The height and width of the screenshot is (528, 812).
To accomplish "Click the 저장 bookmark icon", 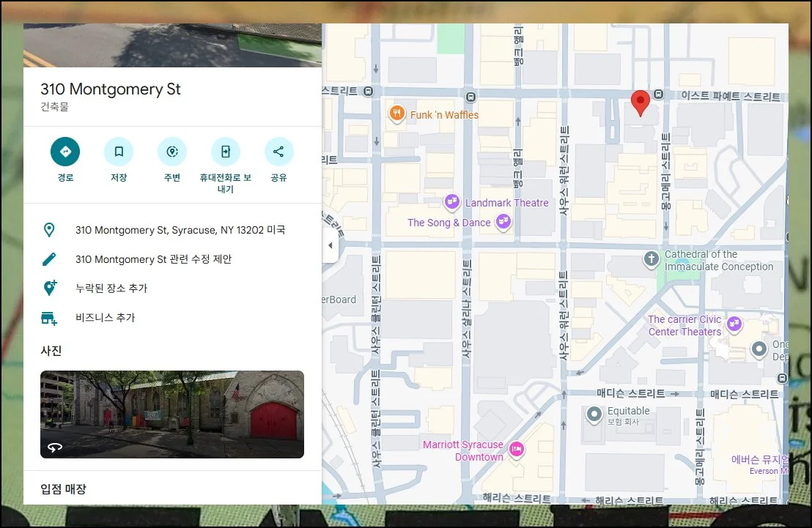I will (118, 152).
